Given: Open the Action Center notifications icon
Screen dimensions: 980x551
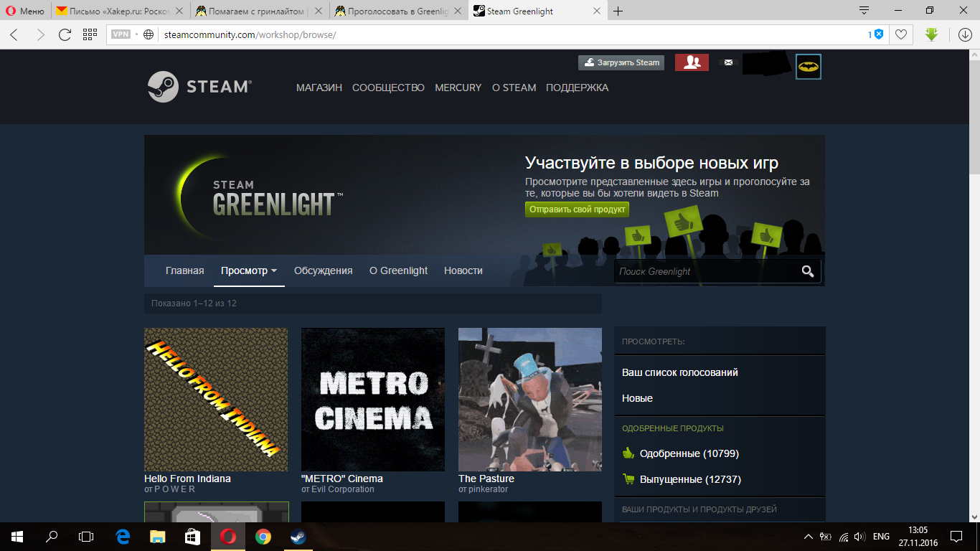Looking at the screenshot, I should pos(956,537).
